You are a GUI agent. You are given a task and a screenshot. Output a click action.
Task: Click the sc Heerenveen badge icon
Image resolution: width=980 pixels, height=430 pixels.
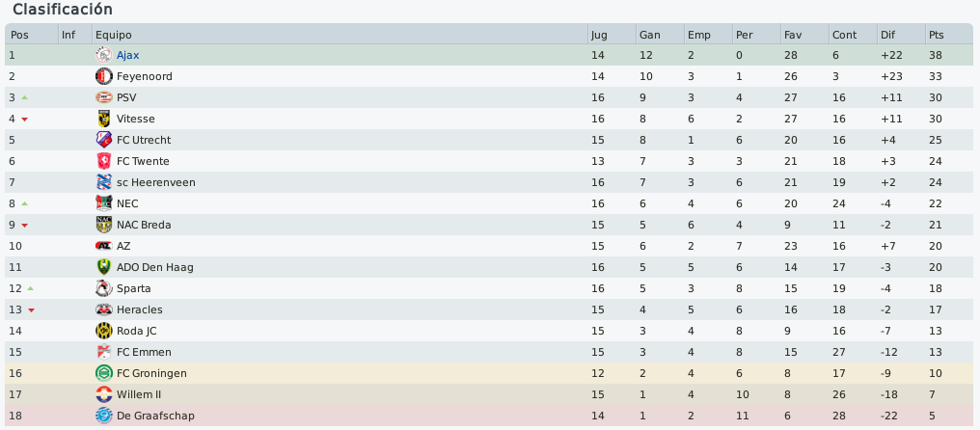pos(103,182)
